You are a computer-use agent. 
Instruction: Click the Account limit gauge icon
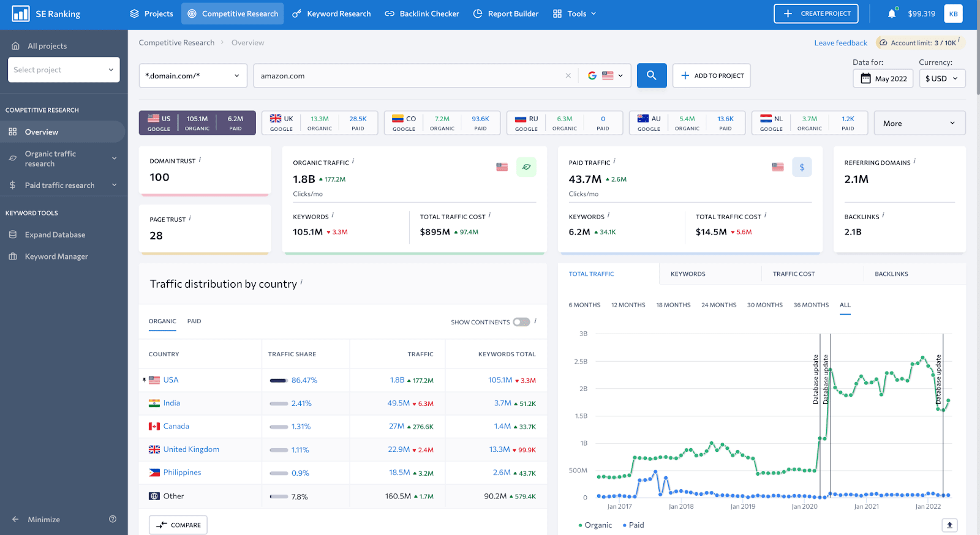tap(883, 43)
